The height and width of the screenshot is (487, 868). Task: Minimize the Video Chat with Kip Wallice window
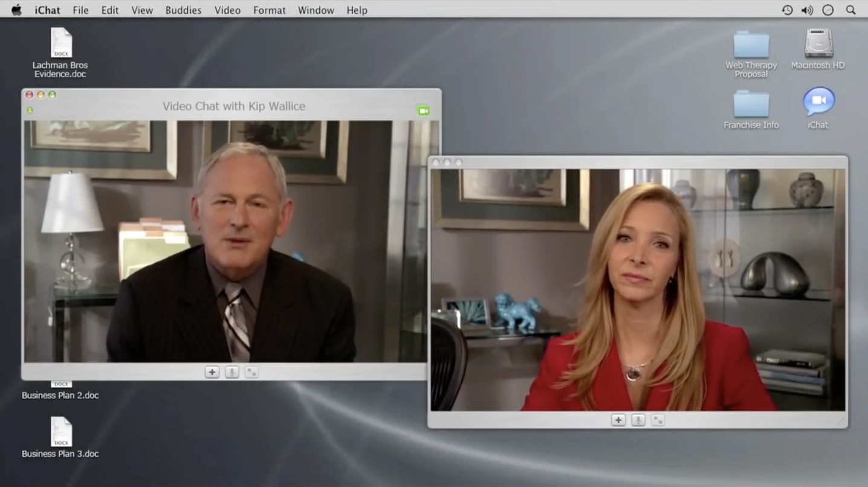pos(40,95)
